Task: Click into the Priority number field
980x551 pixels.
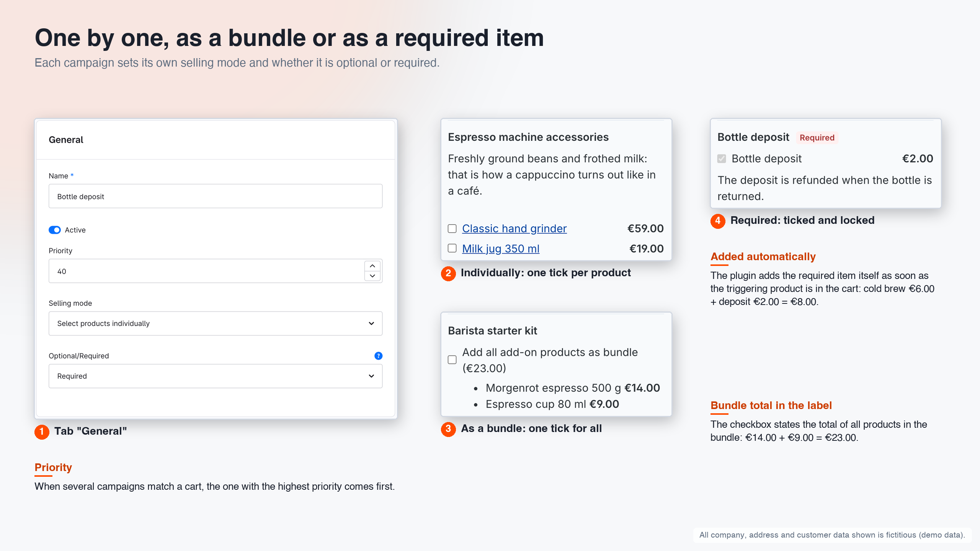Action: (207, 271)
